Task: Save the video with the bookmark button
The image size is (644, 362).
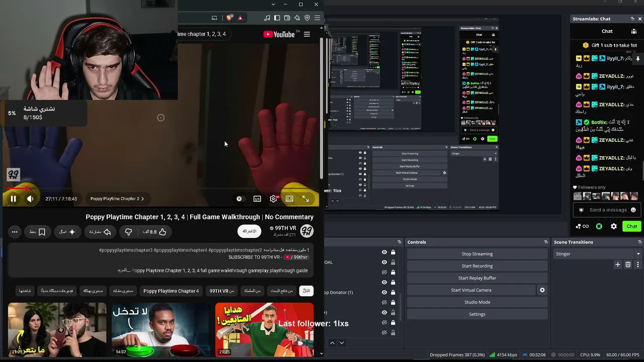Action: pos(38,232)
